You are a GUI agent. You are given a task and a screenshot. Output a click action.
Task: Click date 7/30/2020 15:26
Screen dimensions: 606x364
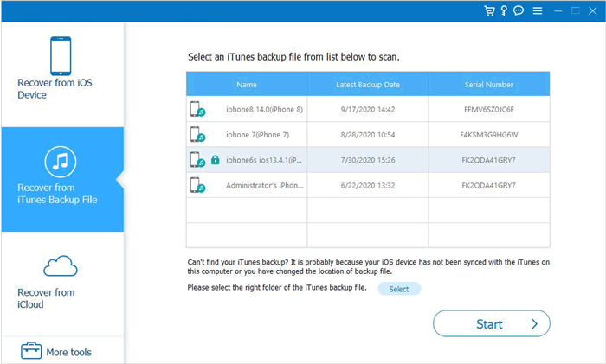coord(368,160)
